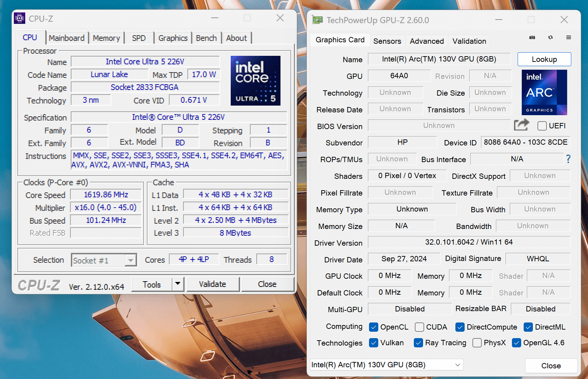Close the CPU-Z window with X
Screen dimensions: 588x379
pyautogui.click(x=280, y=18)
